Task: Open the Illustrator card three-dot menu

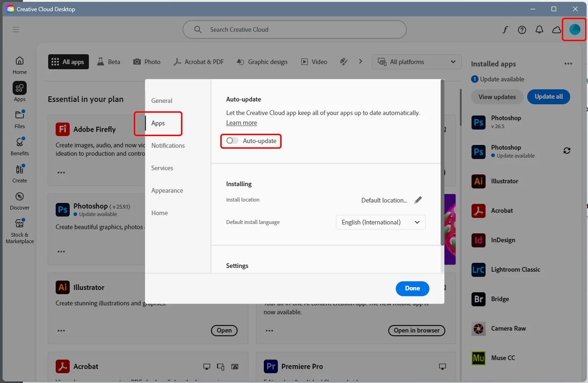Action: (x=61, y=331)
